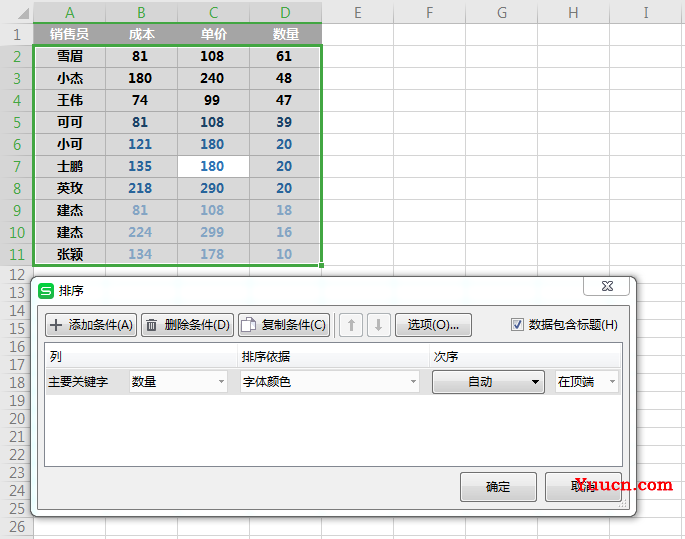Screen dimensions: 685x539
Task: Click header cell 单价
Action: 213,34
